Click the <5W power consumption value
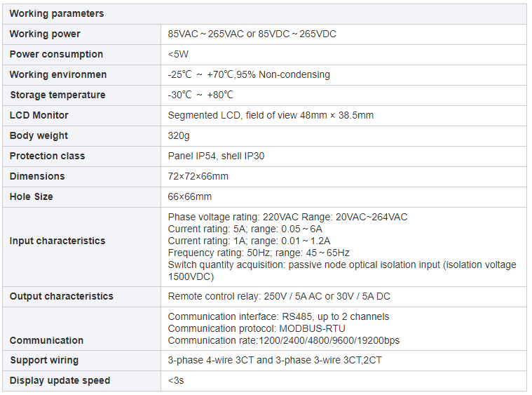 (x=178, y=54)
